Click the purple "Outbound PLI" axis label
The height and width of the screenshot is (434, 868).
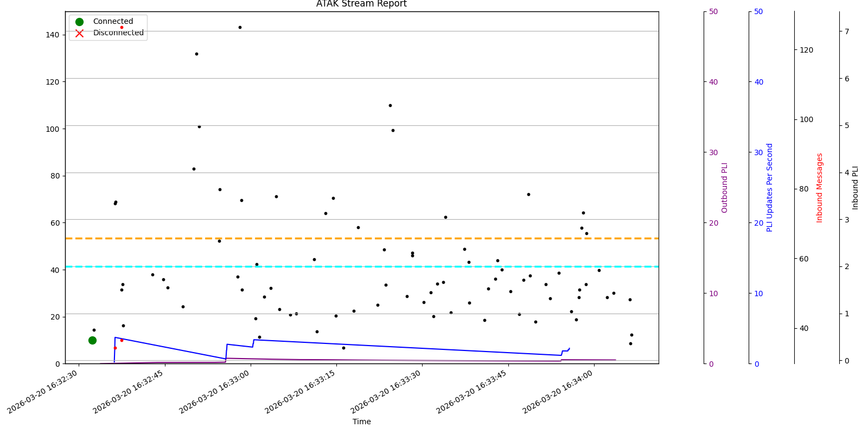click(x=724, y=188)
